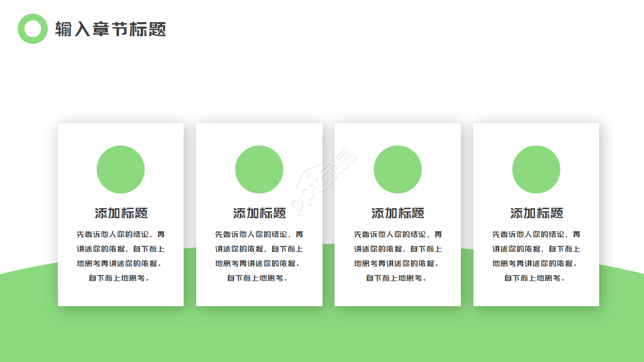Click the 输入章节标题 heading text
Viewport: 644px width, 362px height.
coord(112,29)
